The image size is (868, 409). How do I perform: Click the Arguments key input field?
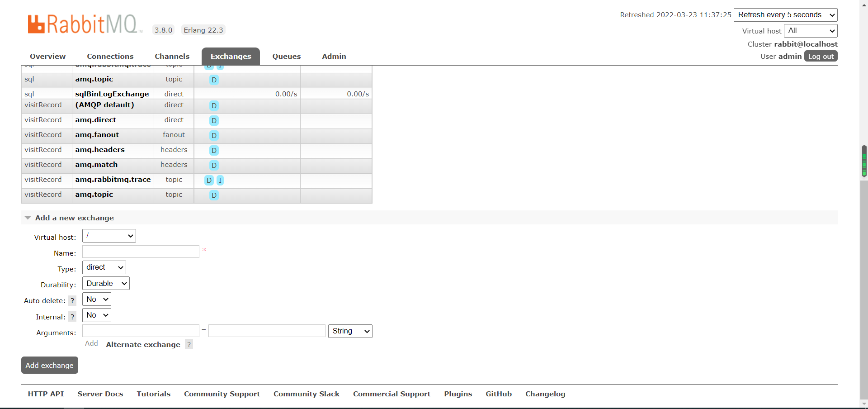[141, 331]
